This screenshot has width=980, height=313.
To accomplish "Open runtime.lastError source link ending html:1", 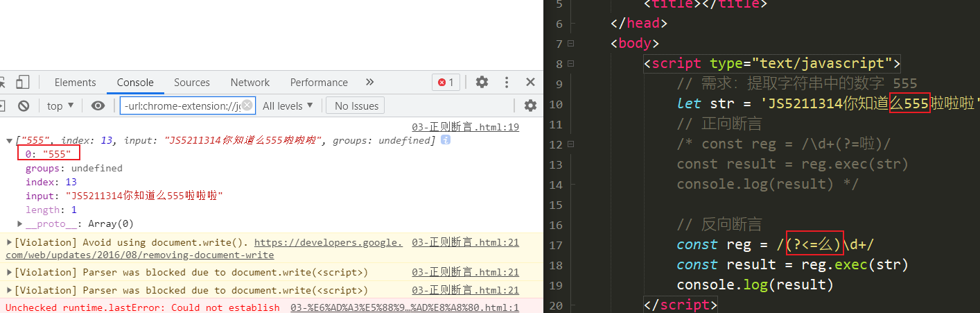I will click(405, 307).
